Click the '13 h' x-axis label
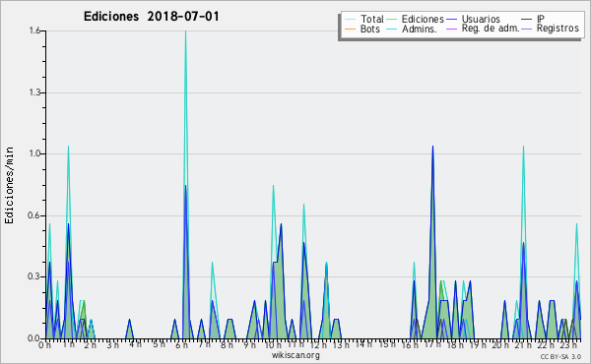The image size is (591, 364). (x=341, y=345)
